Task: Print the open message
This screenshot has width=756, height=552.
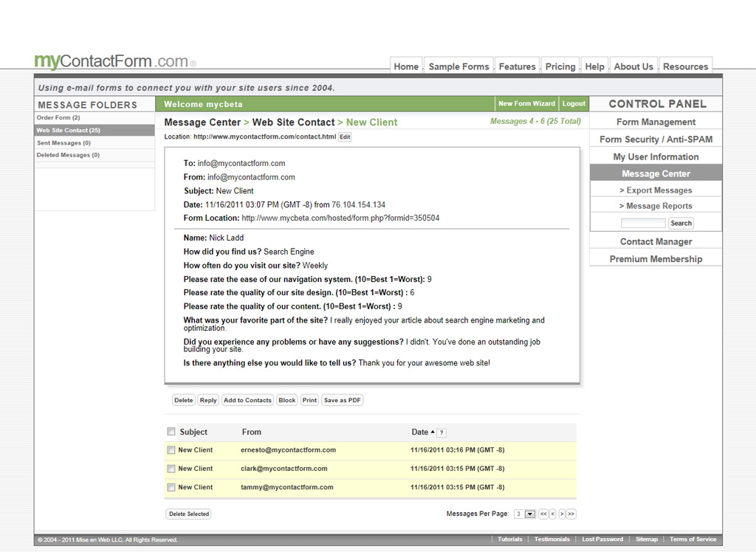Action: click(309, 400)
